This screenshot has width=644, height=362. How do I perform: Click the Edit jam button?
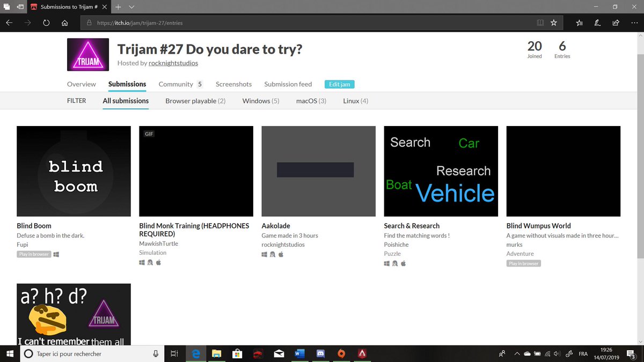(340, 84)
